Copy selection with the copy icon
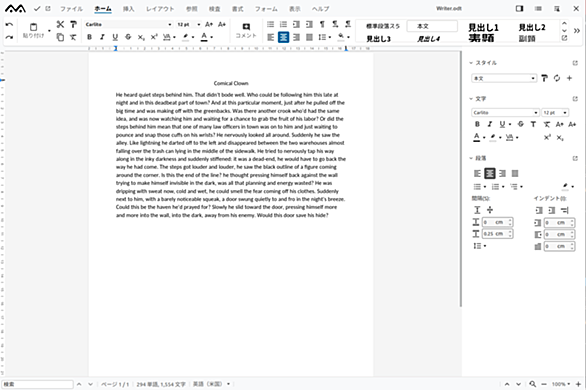This screenshot has width=586, height=390. [x=60, y=37]
